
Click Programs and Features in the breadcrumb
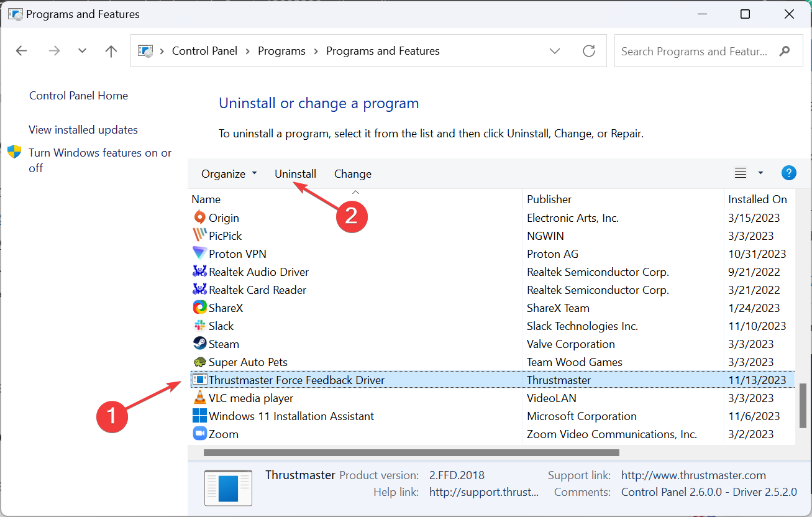click(383, 51)
